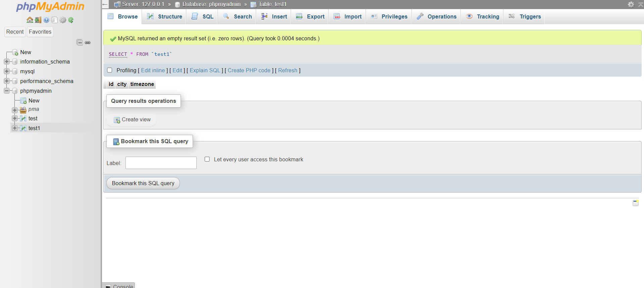644x288 pixels.
Task: Go to phpMyAdmin home icon
Action: click(x=30, y=20)
